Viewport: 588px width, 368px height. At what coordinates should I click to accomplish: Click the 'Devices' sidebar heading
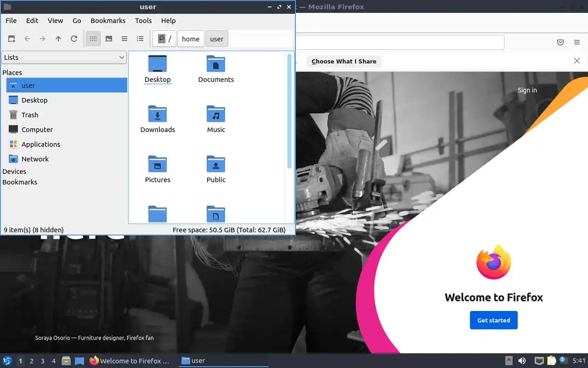(14, 172)
